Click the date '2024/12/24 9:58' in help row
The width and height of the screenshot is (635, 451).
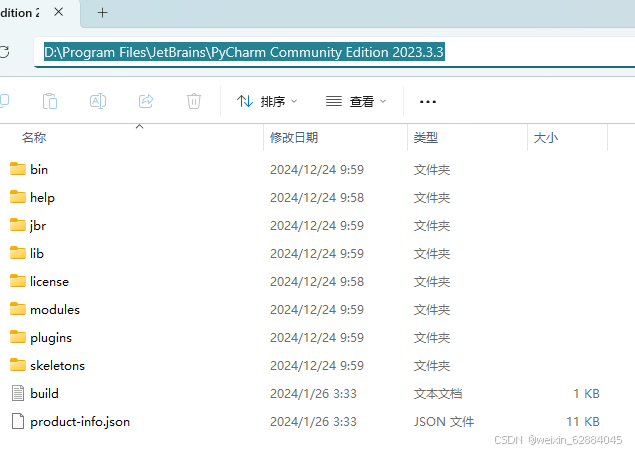[x=317, y=198]
